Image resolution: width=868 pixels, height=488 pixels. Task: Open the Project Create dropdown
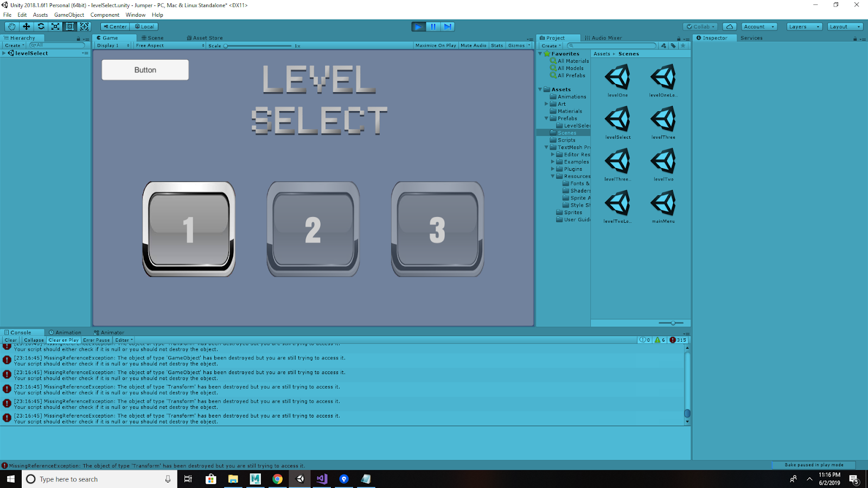pyautogui.click(x=551, y=46)
